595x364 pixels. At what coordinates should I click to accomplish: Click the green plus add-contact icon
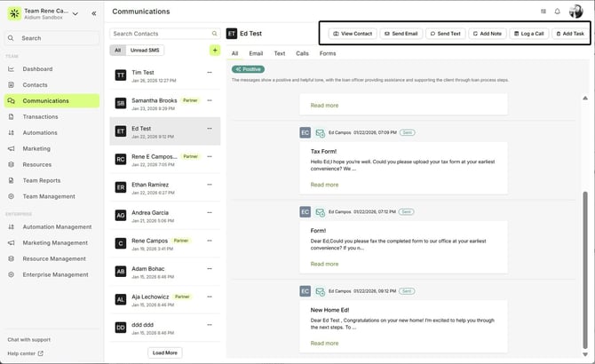[x=214, y=50]
